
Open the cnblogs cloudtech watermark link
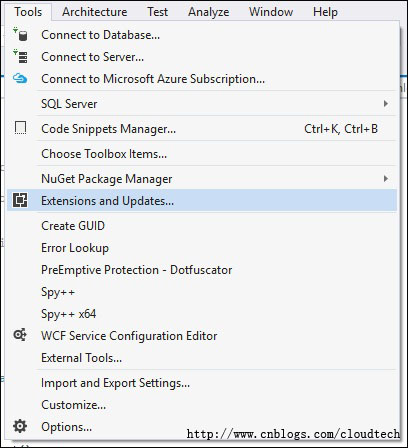point(293,434)
